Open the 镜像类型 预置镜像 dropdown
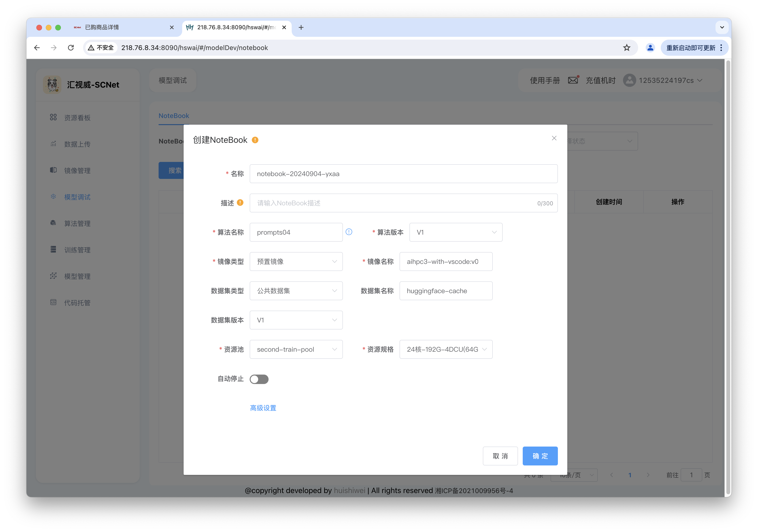This screenshot has width=758, height=532. pyautogui.click(x=296, y=262)
